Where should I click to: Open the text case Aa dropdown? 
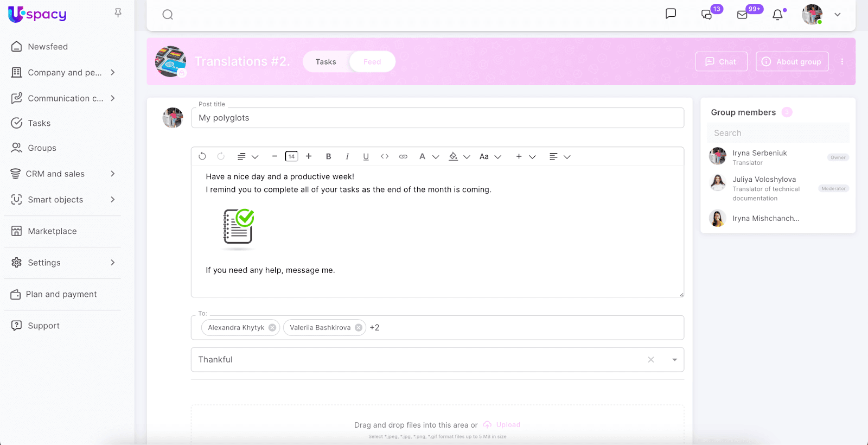pyautogui.click(x=490, y=156)
